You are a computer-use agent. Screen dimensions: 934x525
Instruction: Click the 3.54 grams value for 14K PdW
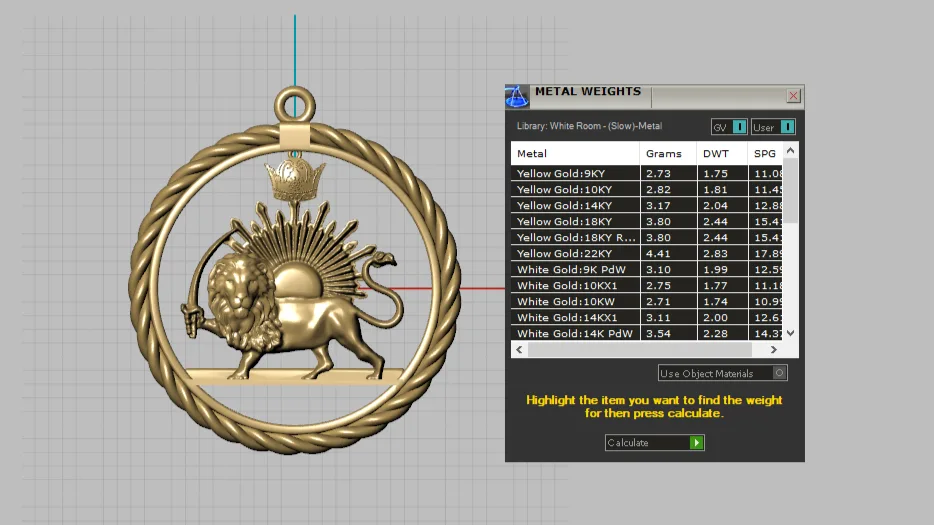[658, 334]
